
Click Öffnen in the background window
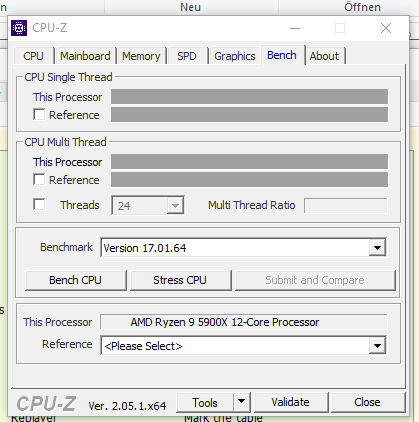(x=363, y=7)
